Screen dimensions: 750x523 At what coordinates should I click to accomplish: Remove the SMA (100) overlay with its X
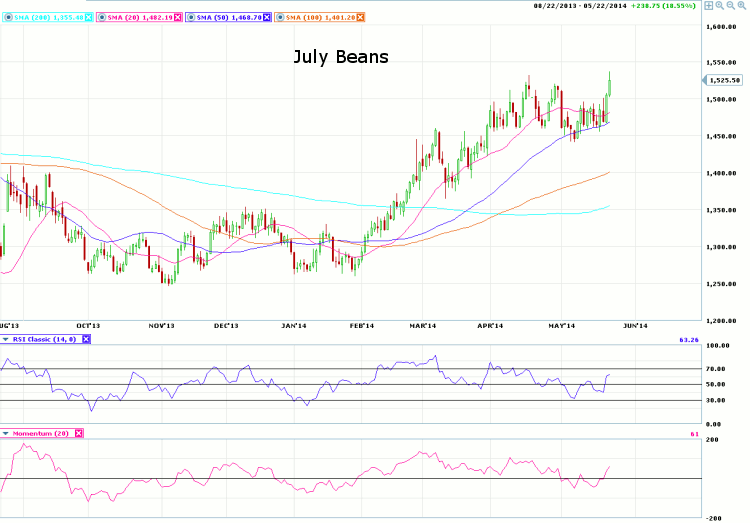click(361, 18)
